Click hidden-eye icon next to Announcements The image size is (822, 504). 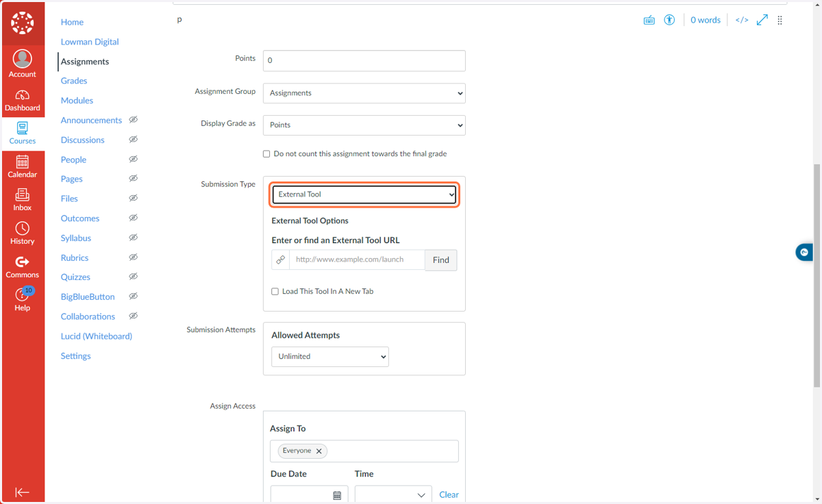click(134, 119)
